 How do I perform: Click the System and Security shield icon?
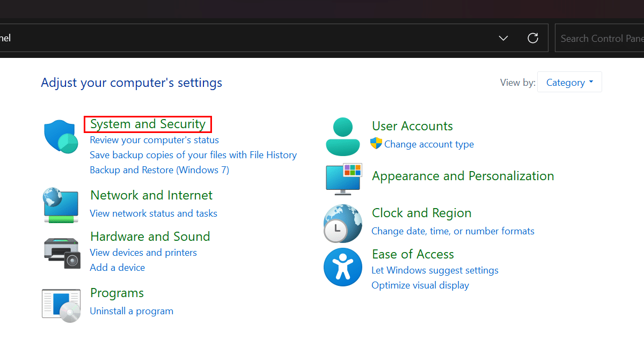click(x=61, y=137)
